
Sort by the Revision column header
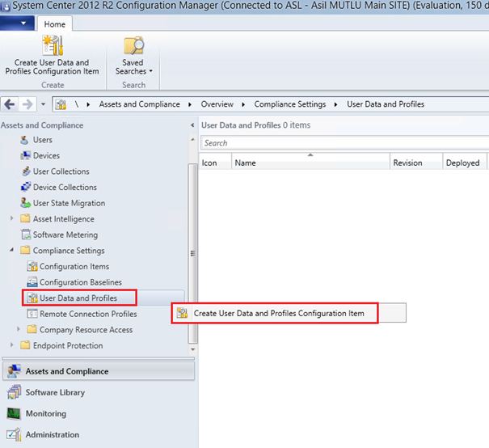point(416,163)
